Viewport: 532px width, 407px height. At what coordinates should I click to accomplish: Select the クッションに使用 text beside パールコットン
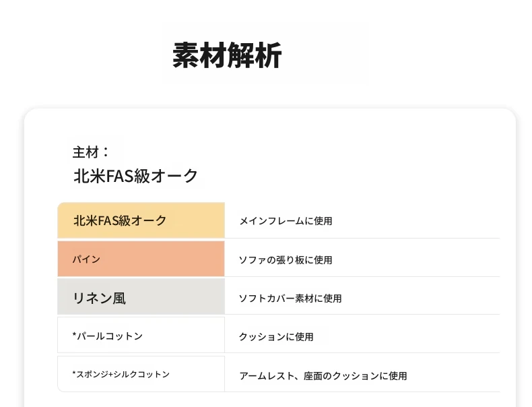(x=276, y=337)
